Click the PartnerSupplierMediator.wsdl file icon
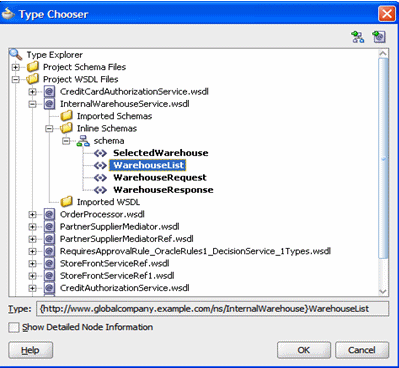Viewport: 399px width, 368px height. coord(49,227)
